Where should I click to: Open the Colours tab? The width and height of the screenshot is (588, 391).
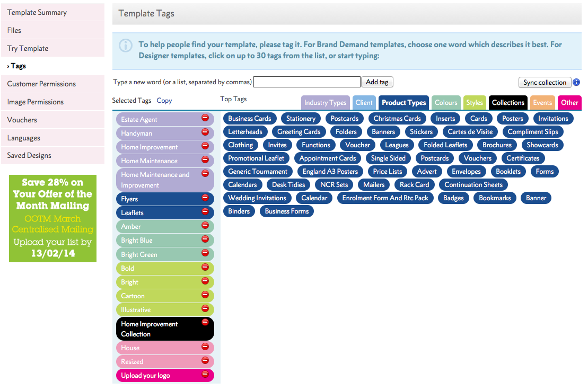tap(446, 103)
